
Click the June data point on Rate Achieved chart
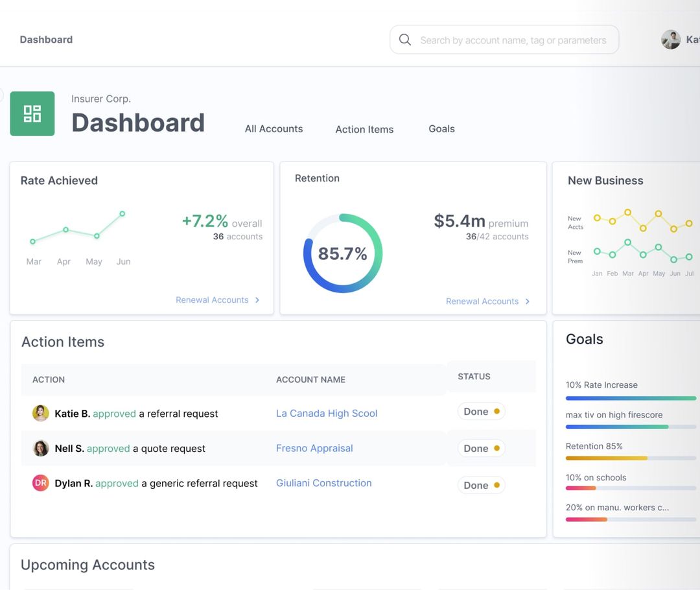(x=122, y=213)
